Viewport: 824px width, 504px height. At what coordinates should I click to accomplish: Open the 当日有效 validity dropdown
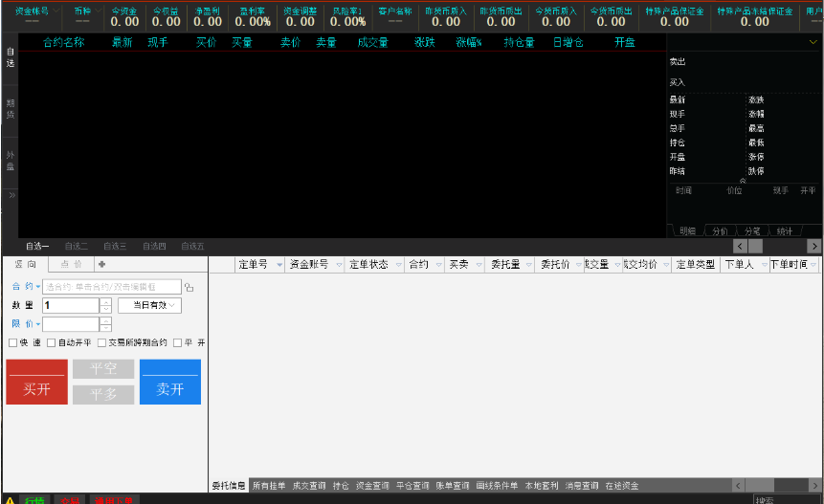click(148, 305)
